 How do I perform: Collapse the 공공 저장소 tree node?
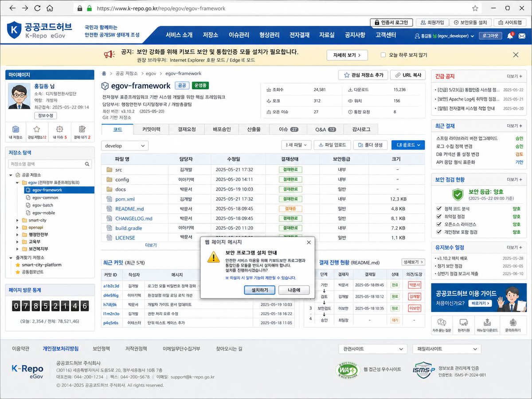pos(11,175)
